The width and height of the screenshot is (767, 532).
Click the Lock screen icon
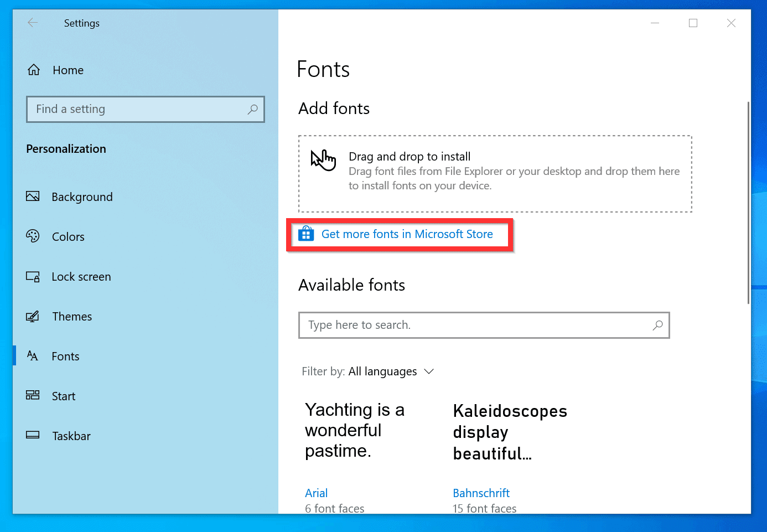tap(33, 276)
